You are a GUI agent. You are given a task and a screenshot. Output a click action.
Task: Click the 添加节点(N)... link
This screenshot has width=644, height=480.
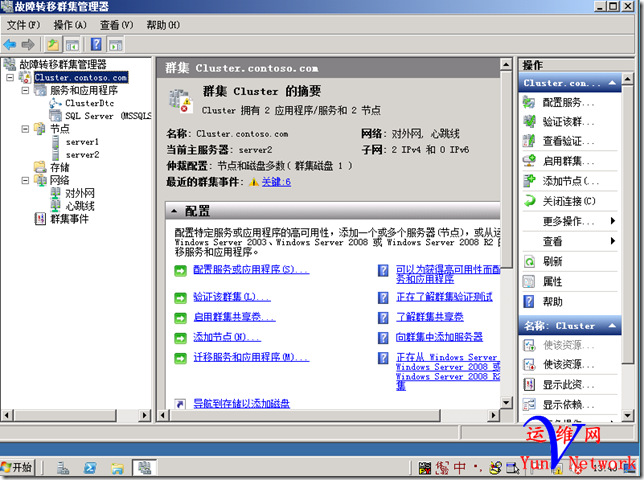coord(227,337)
